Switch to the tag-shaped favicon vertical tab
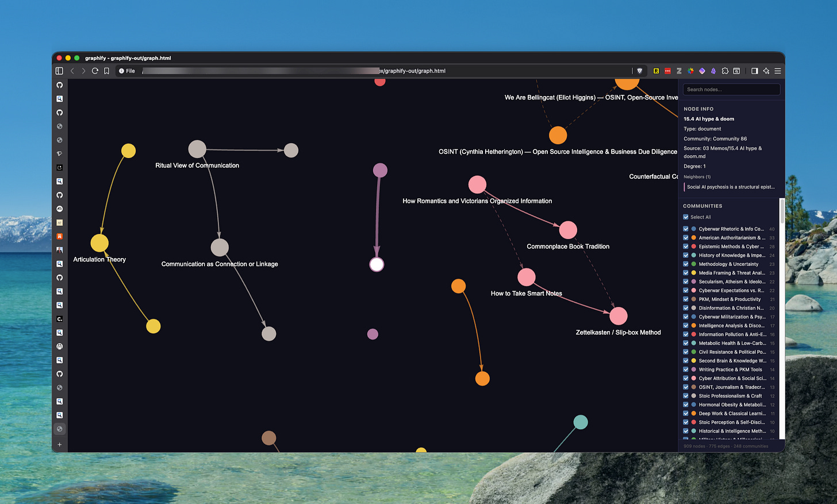The image size is (837, 504). coord(59,154)
